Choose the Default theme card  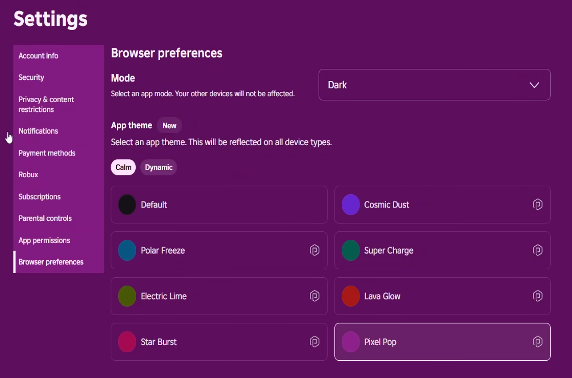click(x=219, y=204)
